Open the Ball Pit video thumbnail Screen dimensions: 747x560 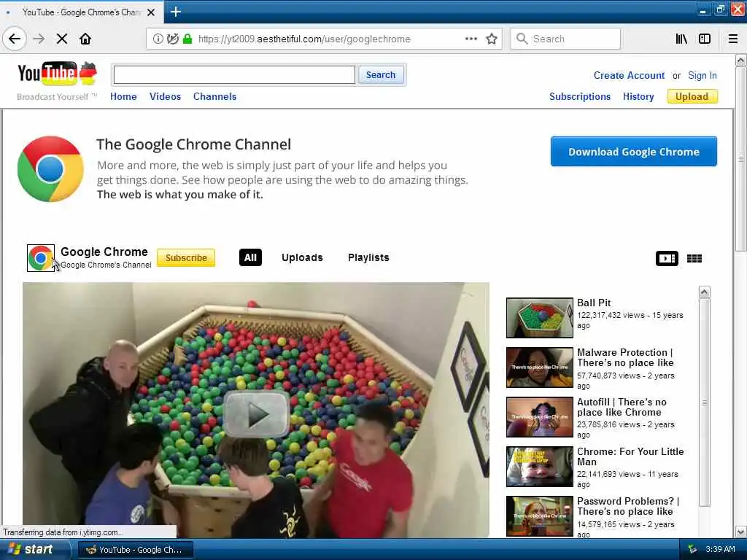point(539,318)
